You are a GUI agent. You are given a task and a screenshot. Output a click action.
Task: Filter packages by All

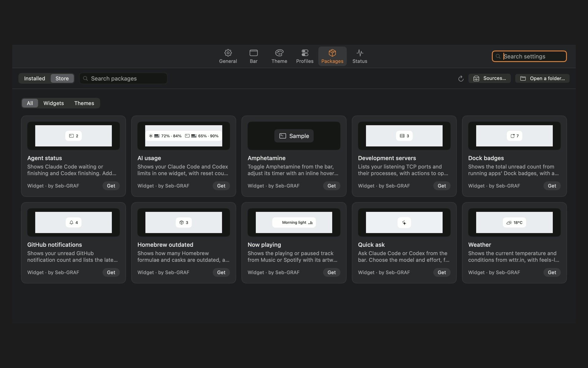30,103
